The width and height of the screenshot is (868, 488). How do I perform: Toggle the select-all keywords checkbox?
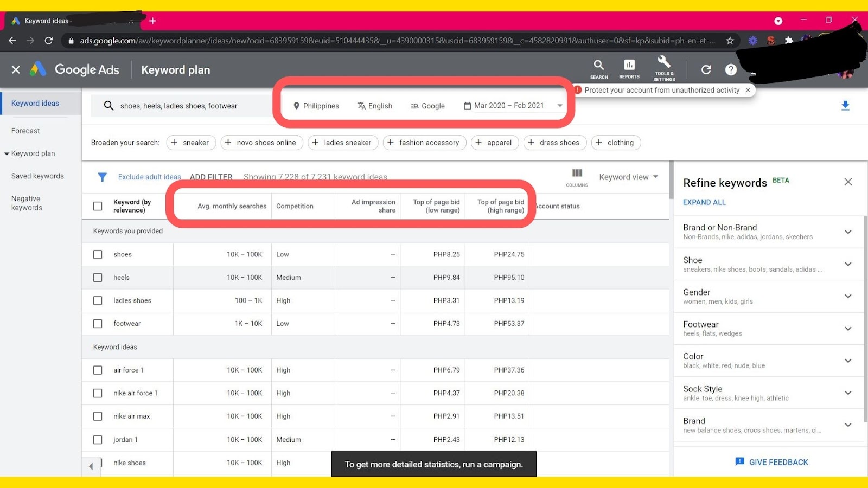click(98, 206)
